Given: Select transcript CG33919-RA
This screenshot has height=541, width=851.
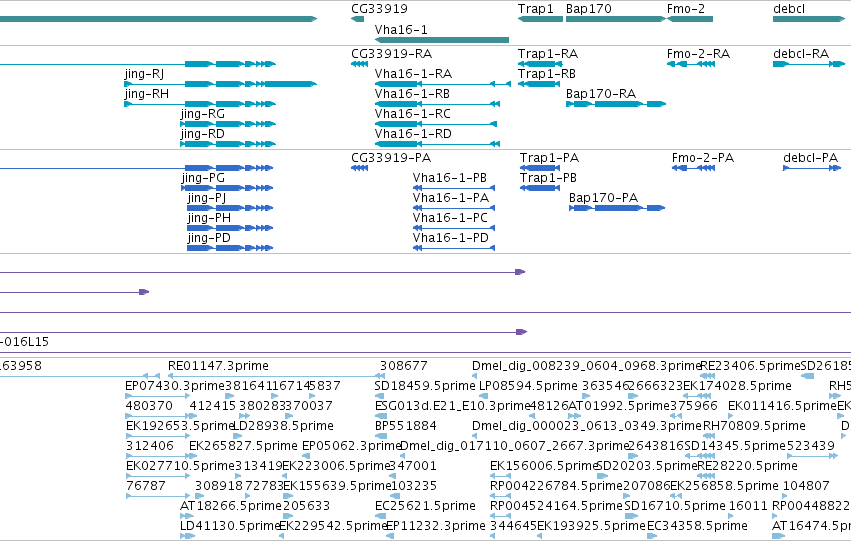Looking at the screenshot, I should 391,54.
